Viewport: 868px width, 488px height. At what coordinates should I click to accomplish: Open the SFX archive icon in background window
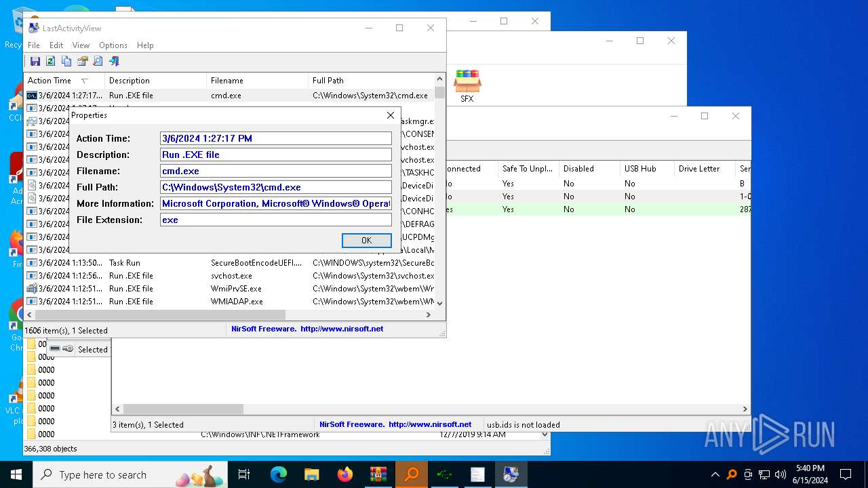coord(467,85)
